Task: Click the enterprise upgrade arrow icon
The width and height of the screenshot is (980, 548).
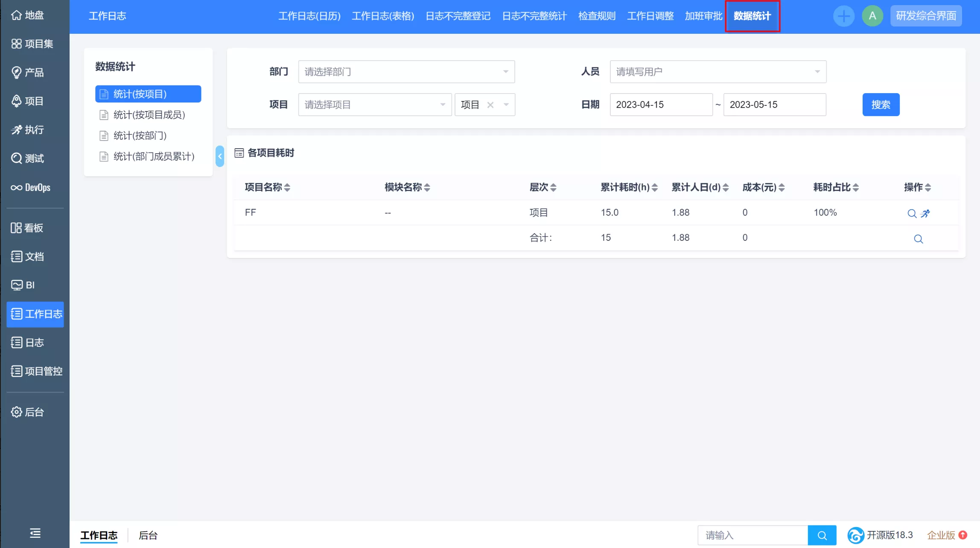Action: tap(963, 535)
